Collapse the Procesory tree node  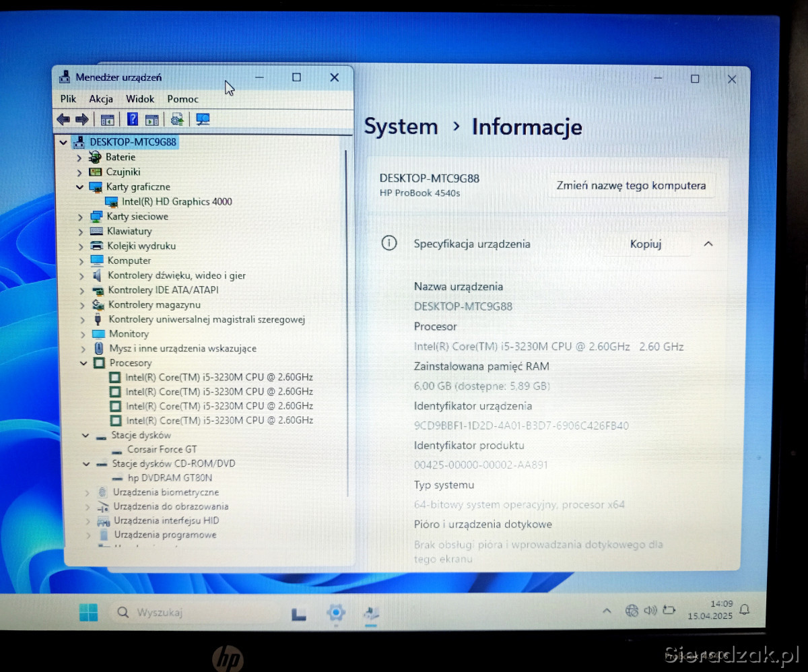83,364
